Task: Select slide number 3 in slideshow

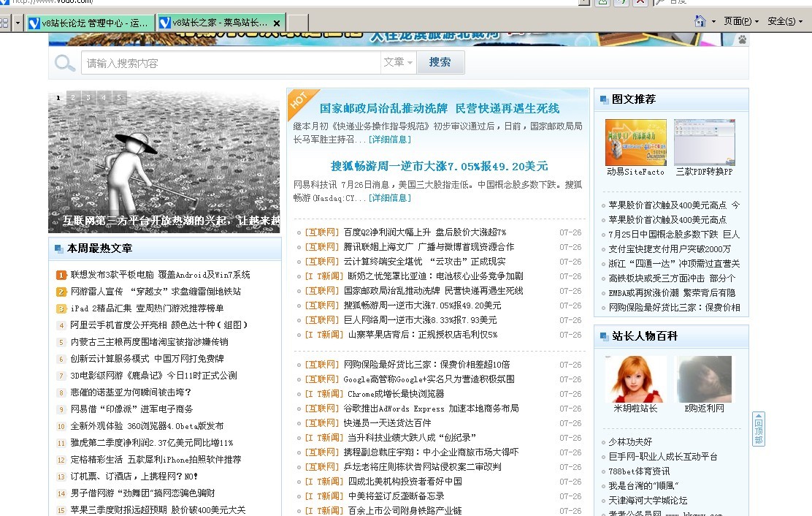Action: (88, 97)
